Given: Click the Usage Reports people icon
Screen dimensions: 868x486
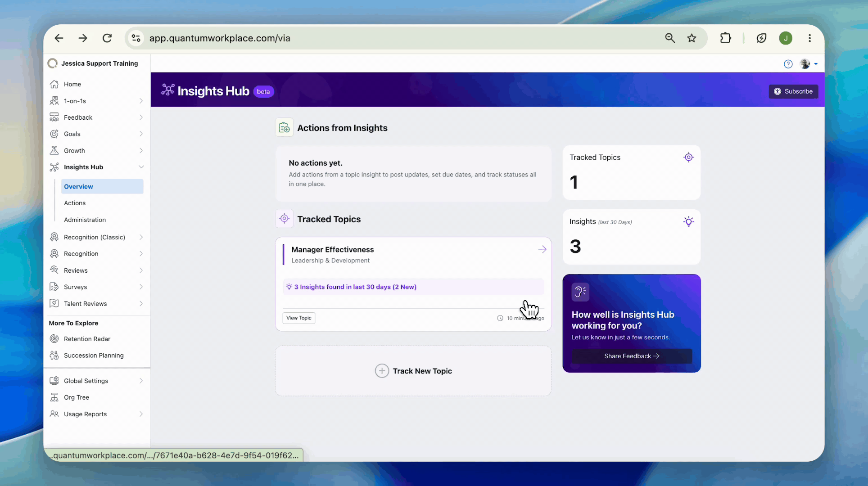Looking at the screenshot, I should (54, 414).
